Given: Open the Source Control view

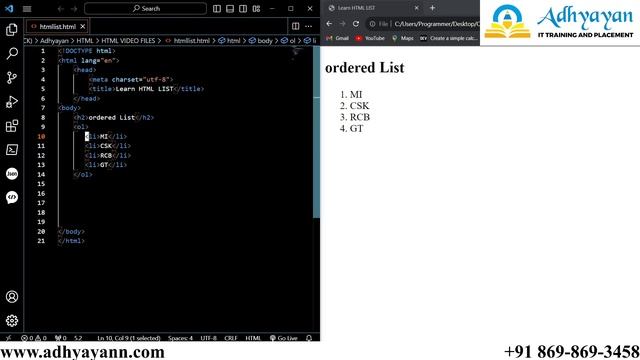Looking at the screenshot, I should [12, 78].
